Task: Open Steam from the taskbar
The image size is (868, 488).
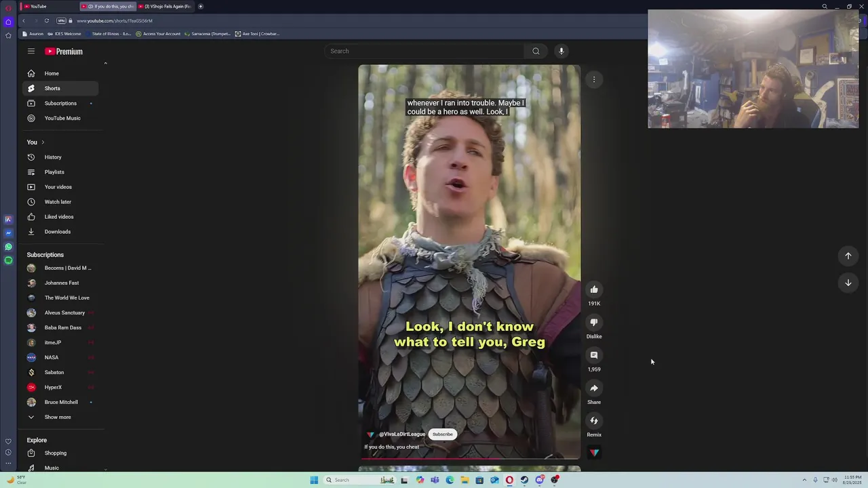Action: (524, 480)
